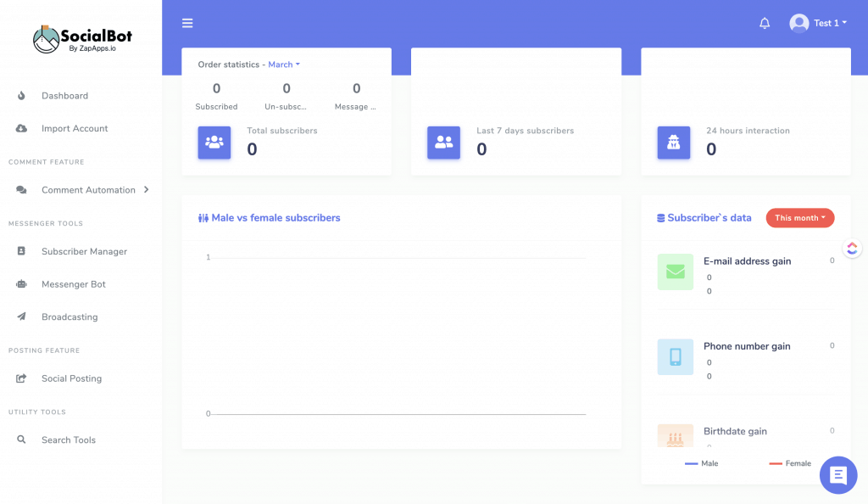The height and width of the screenshot is (504, 868).
Task: Click the SocialBot logo
Action: (x=82, y=39)
